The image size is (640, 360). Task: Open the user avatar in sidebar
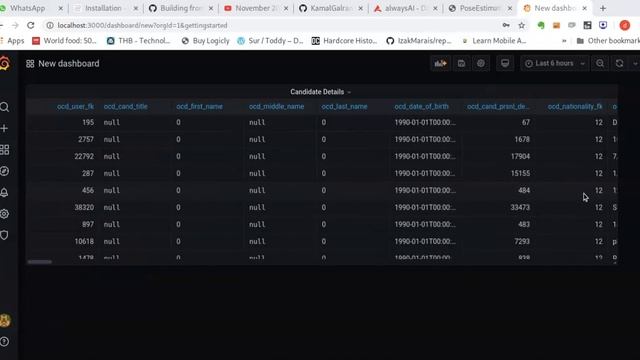pyautogui.click(x=5, y=320)
